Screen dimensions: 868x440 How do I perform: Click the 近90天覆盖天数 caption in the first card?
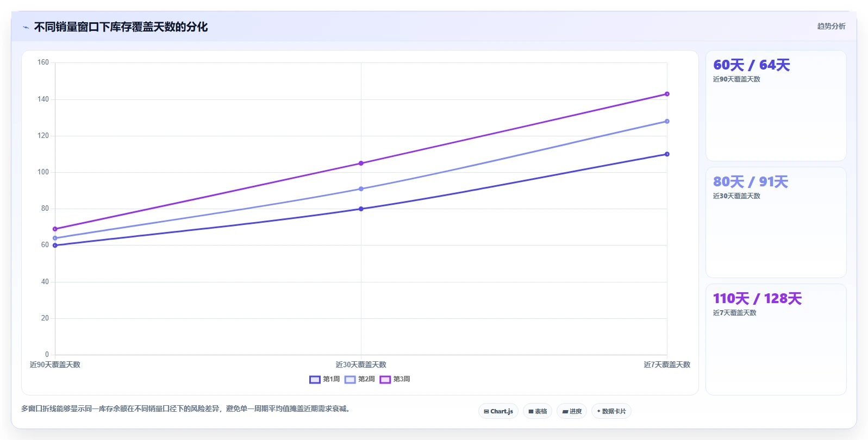[736, 79]
